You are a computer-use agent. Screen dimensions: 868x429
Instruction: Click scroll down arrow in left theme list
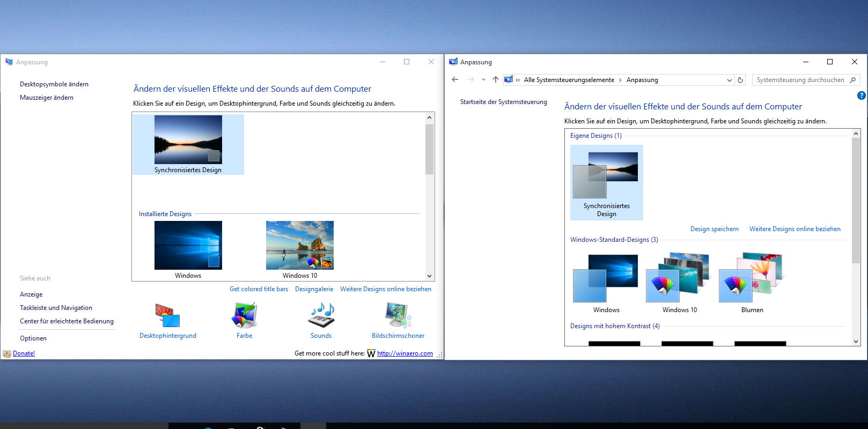[429, 276]
